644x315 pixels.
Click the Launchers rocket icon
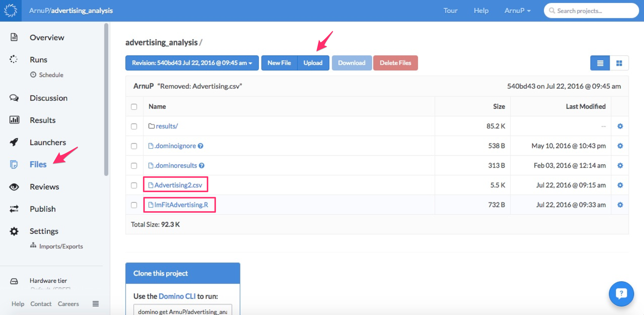point(14,142)
